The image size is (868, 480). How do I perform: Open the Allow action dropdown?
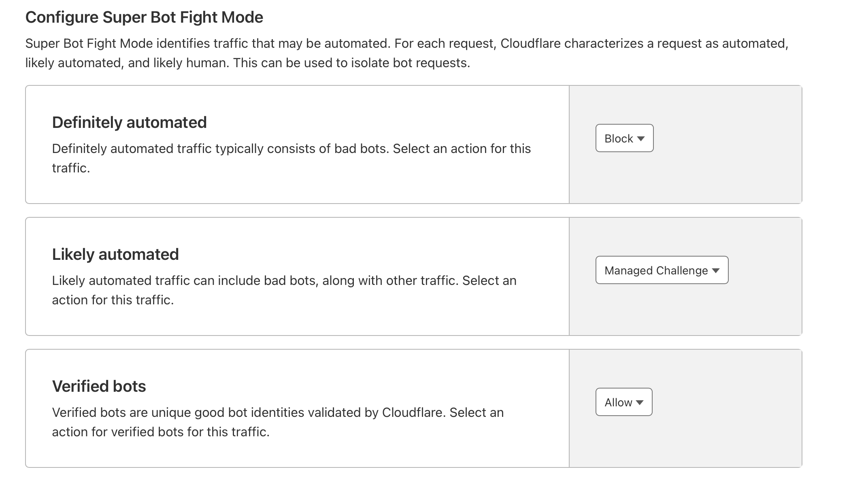623,402
